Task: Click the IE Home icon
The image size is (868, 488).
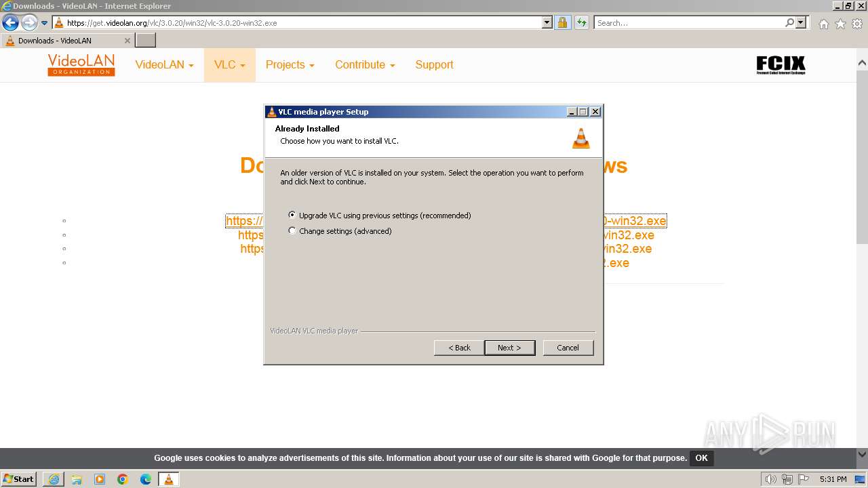Action: click(x=823, y=24)
